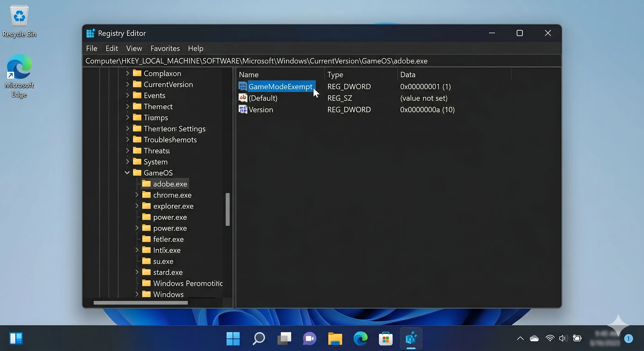
Task: Open the notification badge in the taskbar
Action: pos(628,339)
